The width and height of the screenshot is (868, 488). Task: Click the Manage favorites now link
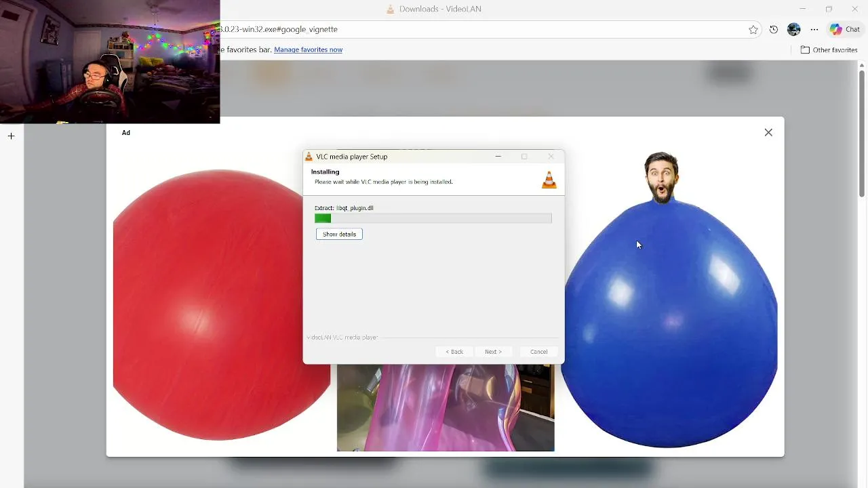pyautogui.click(x=308, y=50)
